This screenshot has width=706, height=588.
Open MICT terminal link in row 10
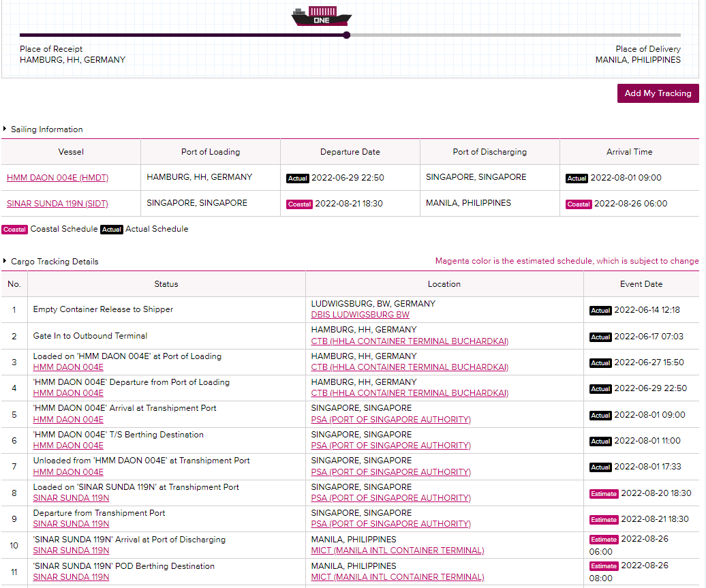(x=397, y=550)
